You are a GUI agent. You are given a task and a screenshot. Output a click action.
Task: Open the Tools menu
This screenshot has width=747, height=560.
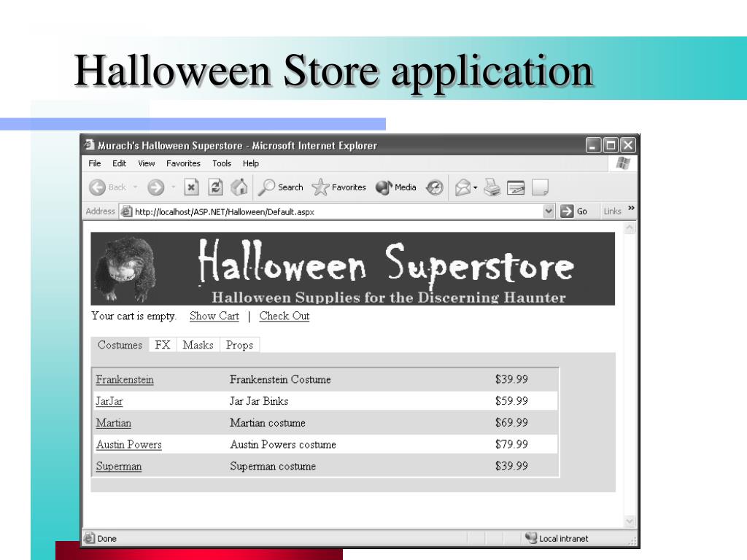[222, 163]
